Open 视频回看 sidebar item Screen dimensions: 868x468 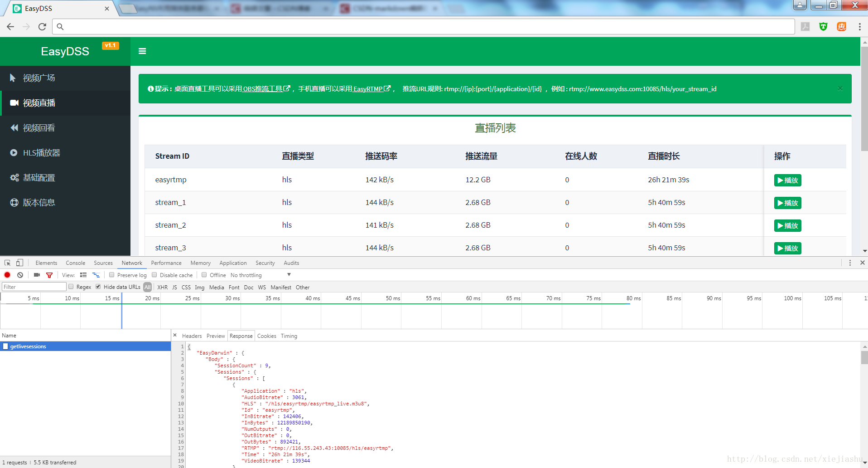(65, 128)
